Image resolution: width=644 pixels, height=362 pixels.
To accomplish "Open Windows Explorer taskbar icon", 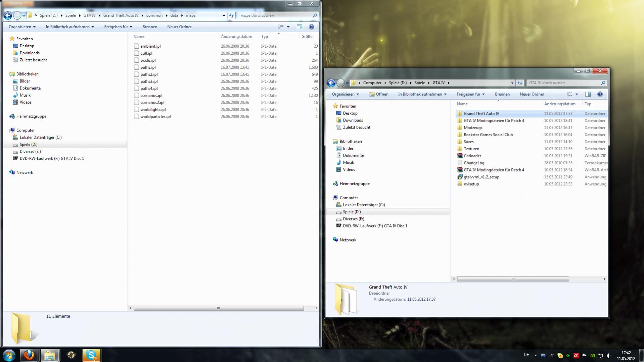I will tap(50, 355).
